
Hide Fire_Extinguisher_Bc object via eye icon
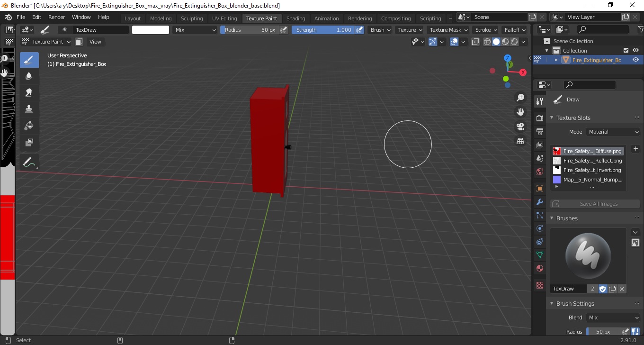pyautogui.click(x=635, y=60)
